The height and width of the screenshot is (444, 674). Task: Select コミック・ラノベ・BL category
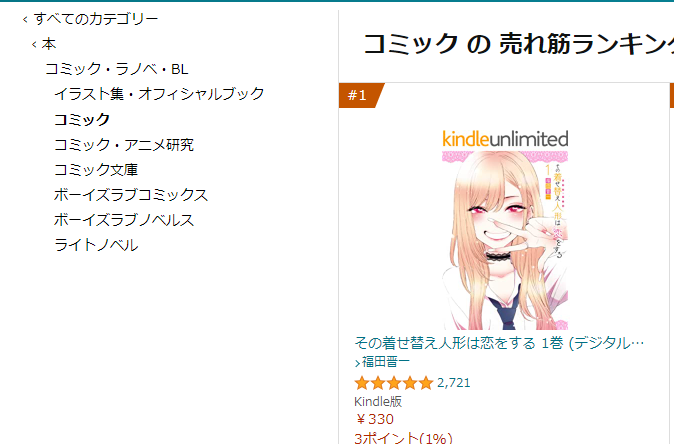(x=116, y=69)
